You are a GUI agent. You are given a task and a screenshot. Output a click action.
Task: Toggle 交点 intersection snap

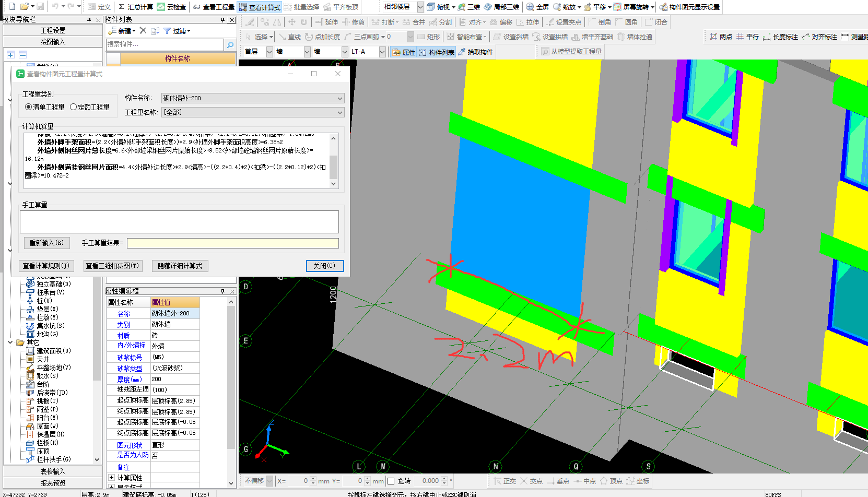pyautogui.click(x=532, y=481)
